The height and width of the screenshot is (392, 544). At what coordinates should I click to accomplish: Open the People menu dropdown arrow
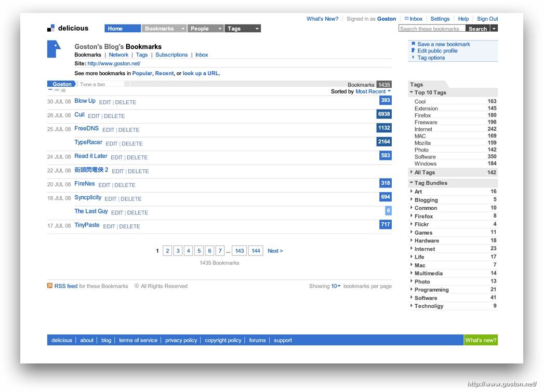click(220, 29)
